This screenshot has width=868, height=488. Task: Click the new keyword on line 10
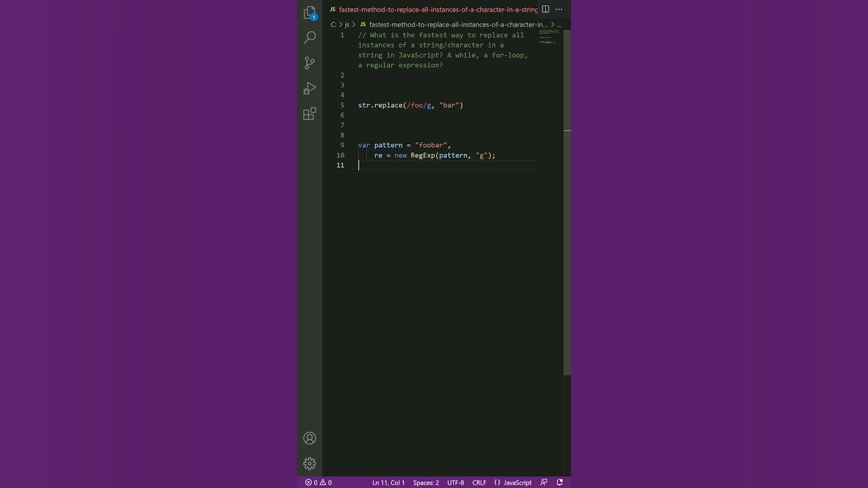[400, 155]
